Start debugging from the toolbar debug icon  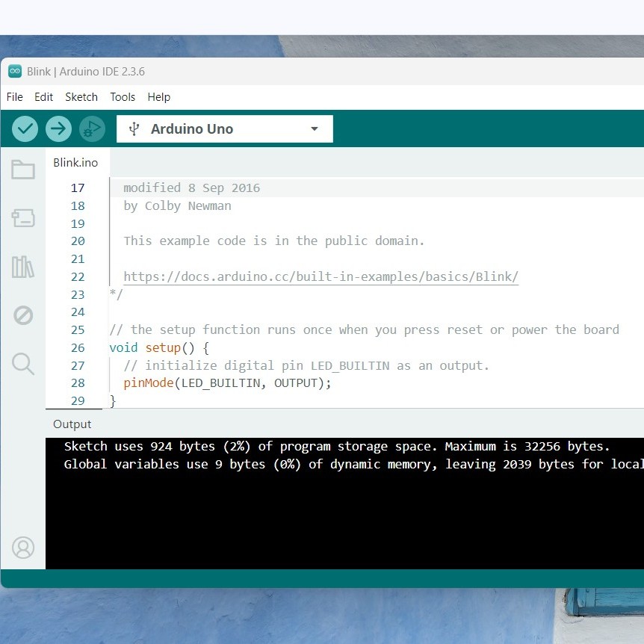tap(92, 129)
